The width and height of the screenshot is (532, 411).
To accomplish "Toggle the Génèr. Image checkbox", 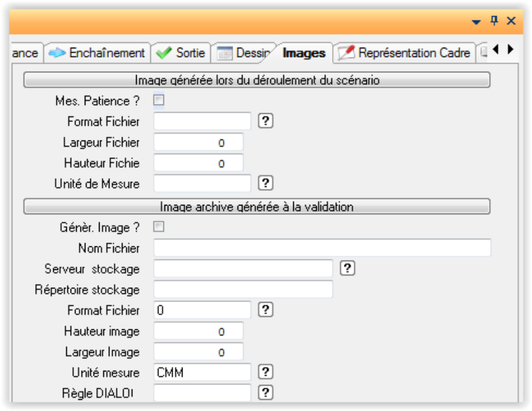I will click(x=159, y=227).
